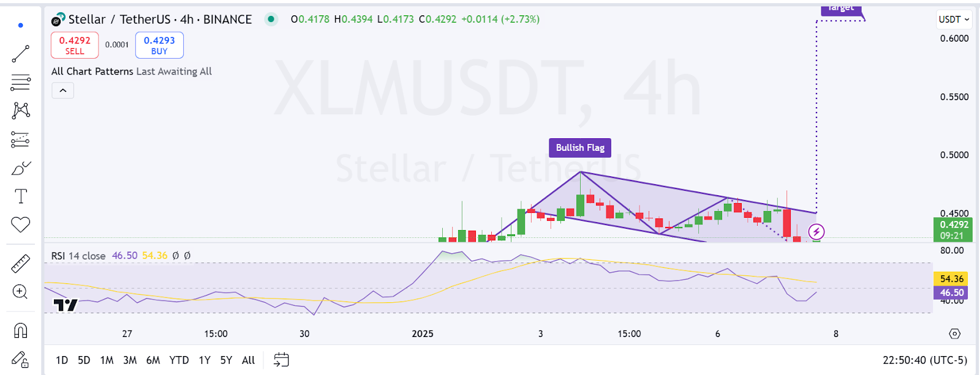980x375 pixels.
Task: Toggle lock all drawing tools
Action: [20, 359]
